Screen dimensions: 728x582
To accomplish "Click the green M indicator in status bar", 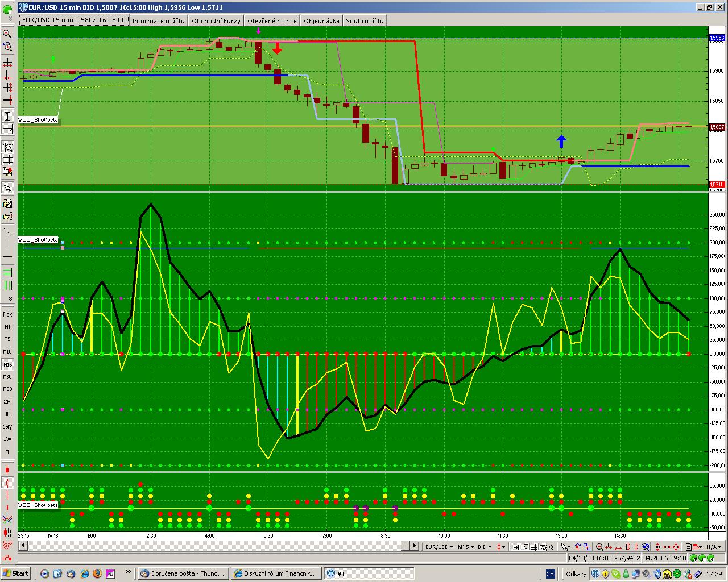I will [702, 558].
